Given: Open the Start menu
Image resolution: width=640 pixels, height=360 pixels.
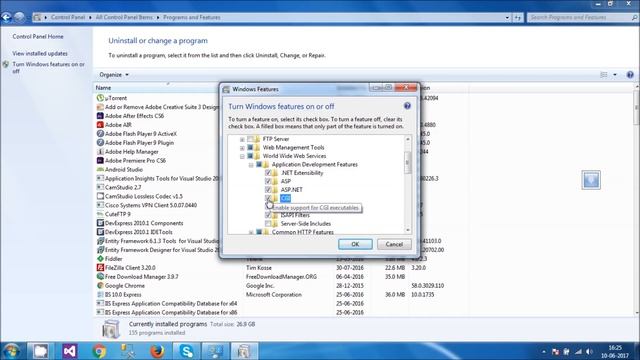Looking at the screenshot, I should [11, 351].
